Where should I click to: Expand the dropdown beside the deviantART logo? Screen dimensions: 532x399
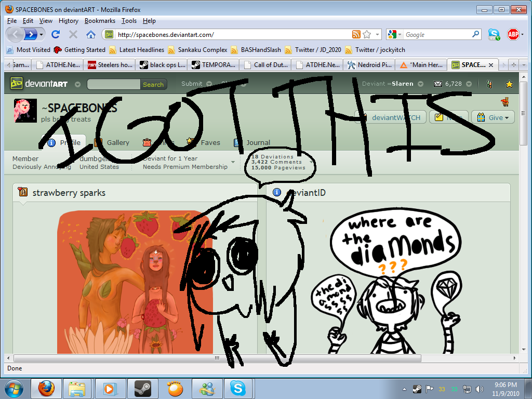point(78,84)
